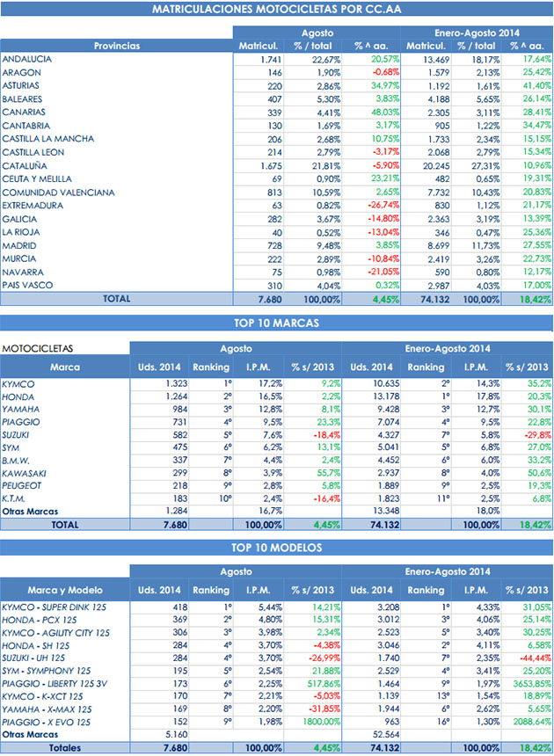This screenshot has height=756, width=554.
Task: Click PIAGGIO - LIBERTY 125 3V model
Action: point(55,684)
